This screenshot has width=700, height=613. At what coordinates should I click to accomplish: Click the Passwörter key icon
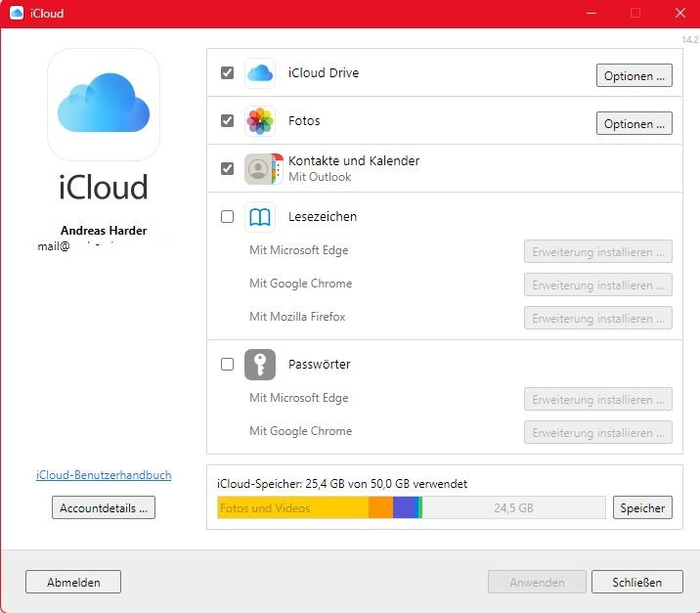click(x=260, y=365)
